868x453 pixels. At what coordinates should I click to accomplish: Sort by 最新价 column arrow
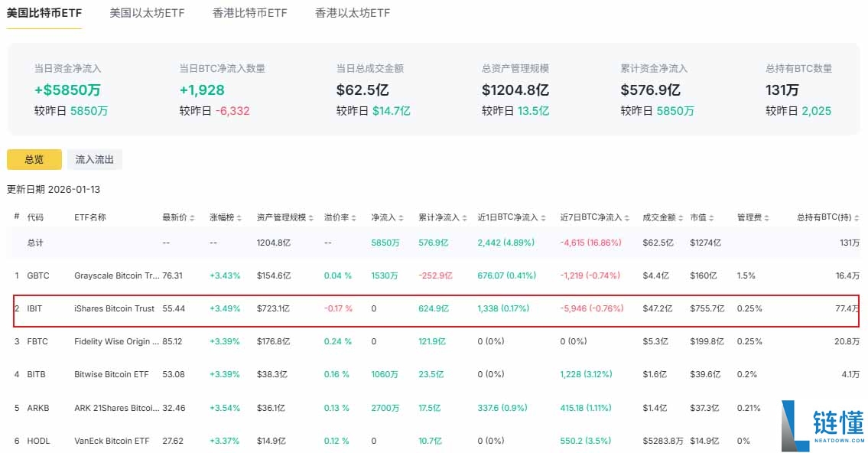[x=192, y=218]
